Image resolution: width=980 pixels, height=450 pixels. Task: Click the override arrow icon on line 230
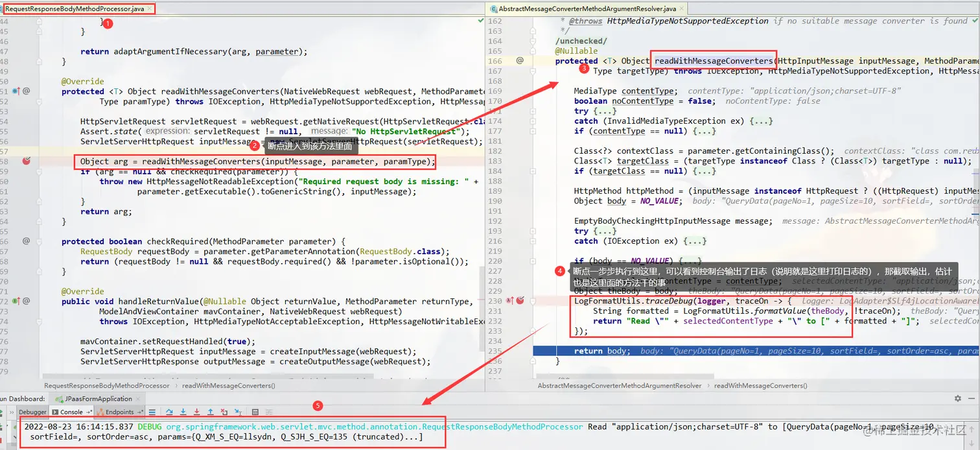510,301
